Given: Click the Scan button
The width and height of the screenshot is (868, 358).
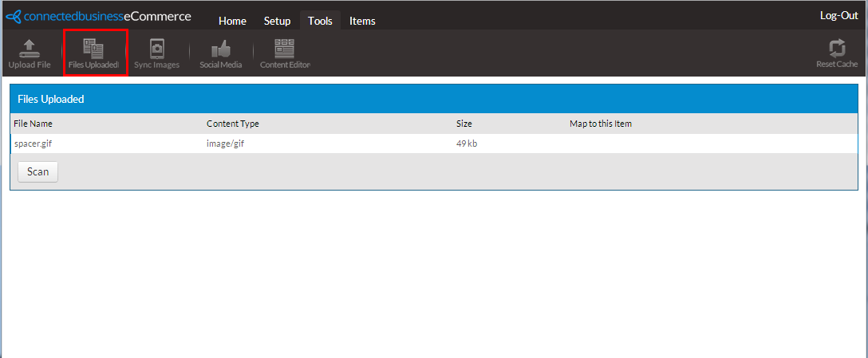Looking at the screenshot, I should (x=37, y=171).
